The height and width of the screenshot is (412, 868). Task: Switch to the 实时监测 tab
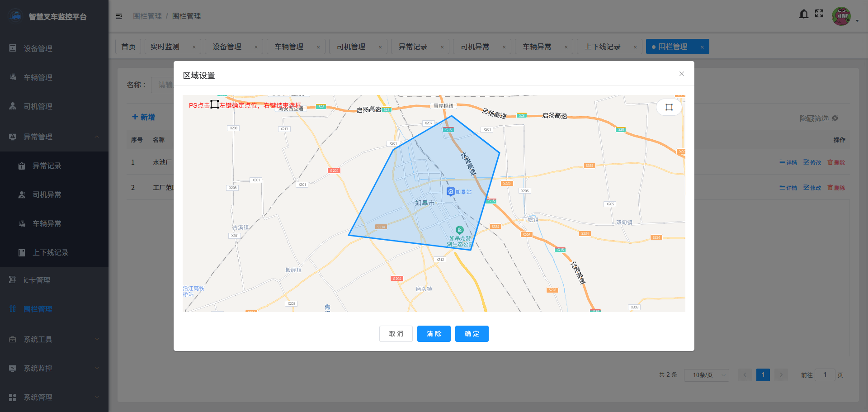pos(164,46)
